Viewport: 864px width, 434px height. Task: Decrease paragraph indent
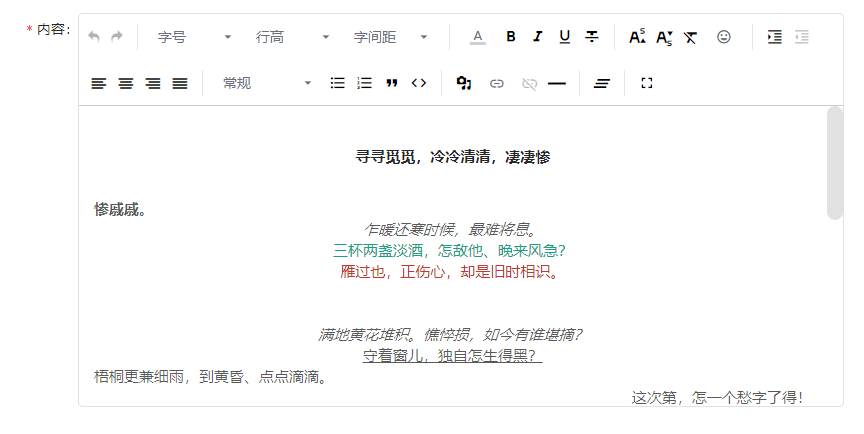tap(802, 37)
